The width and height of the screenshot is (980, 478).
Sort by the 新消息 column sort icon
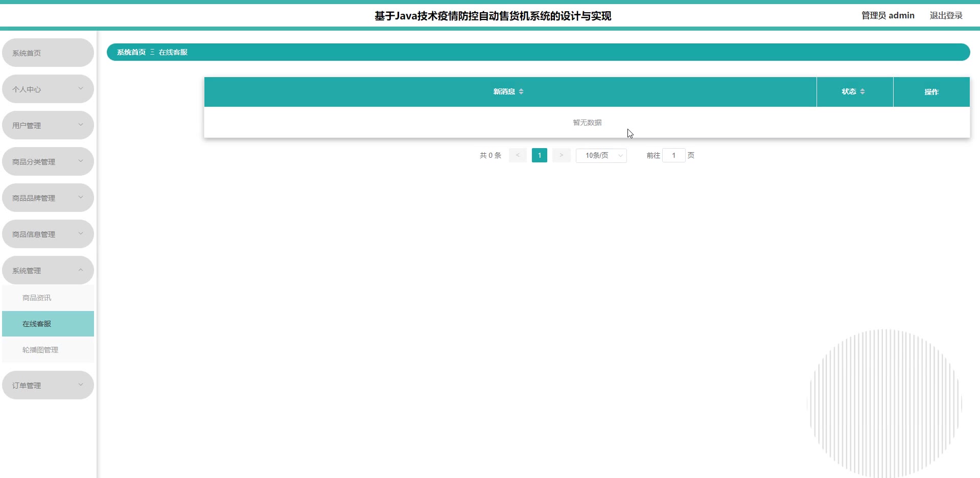521,91
